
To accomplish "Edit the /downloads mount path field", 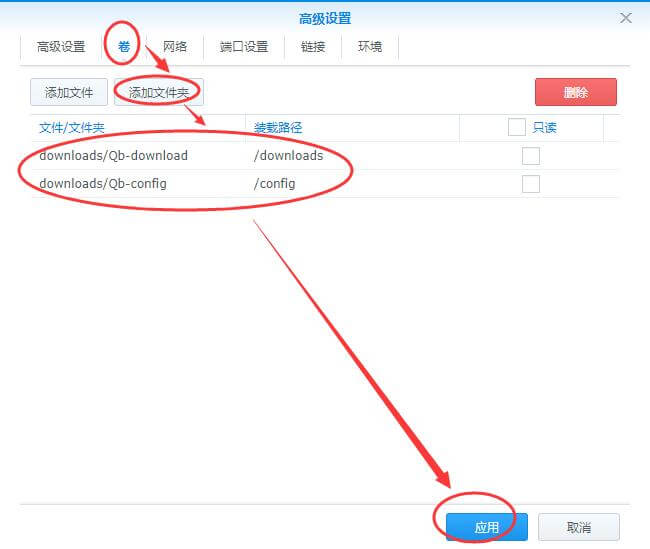I will [288, 156].
